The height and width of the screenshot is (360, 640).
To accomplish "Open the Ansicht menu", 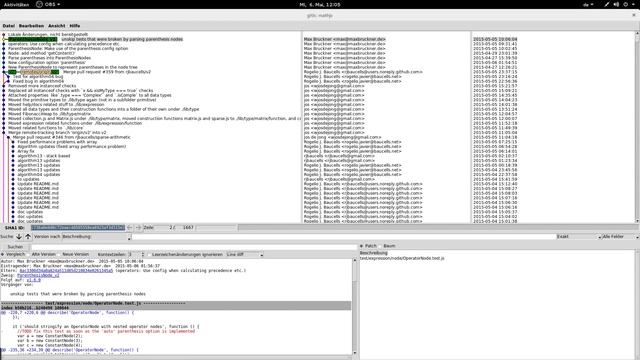I will [56, 26].
